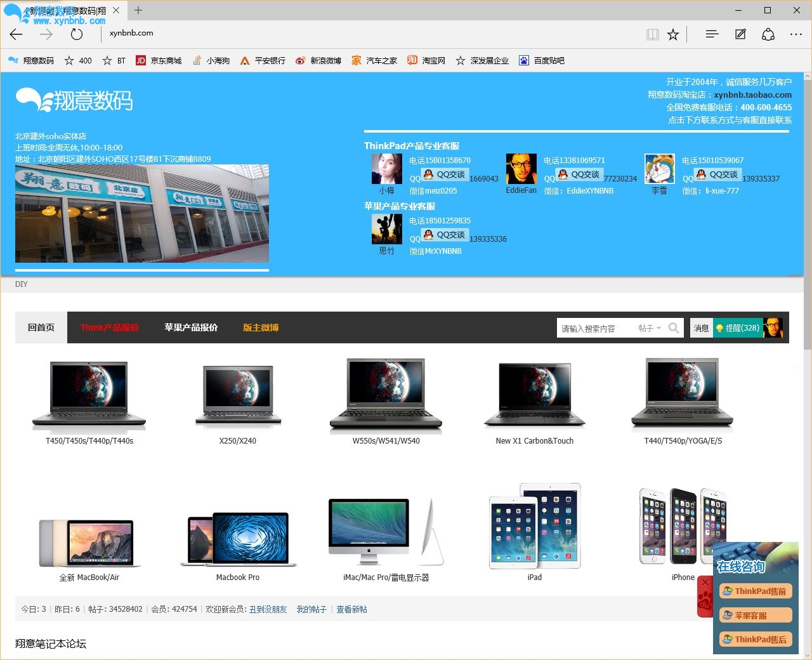812x660 pixels.
Task: Open reading view book icon
Action: click(x=652, y=34)
